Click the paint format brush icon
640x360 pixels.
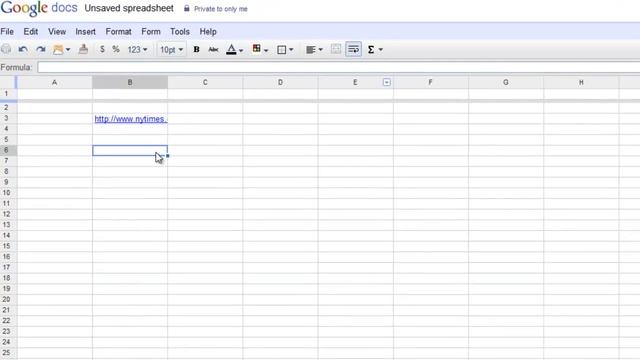click(83, 49)
